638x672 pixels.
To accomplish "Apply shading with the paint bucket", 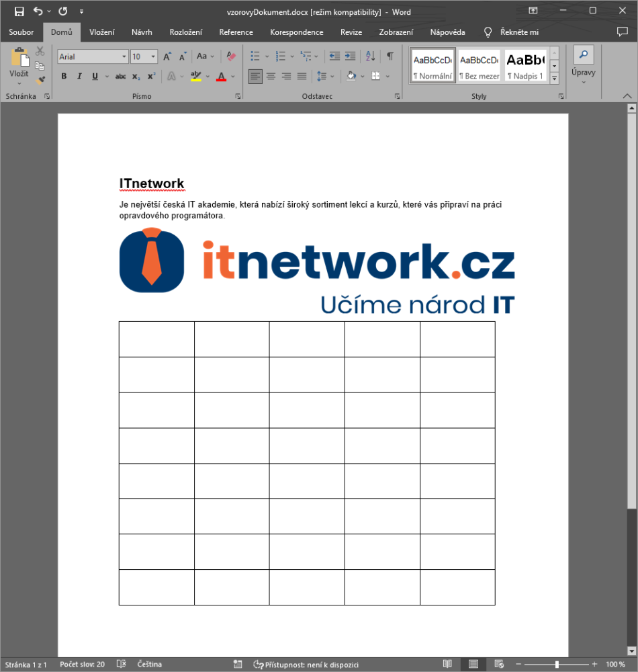I will tap(351, 77).
